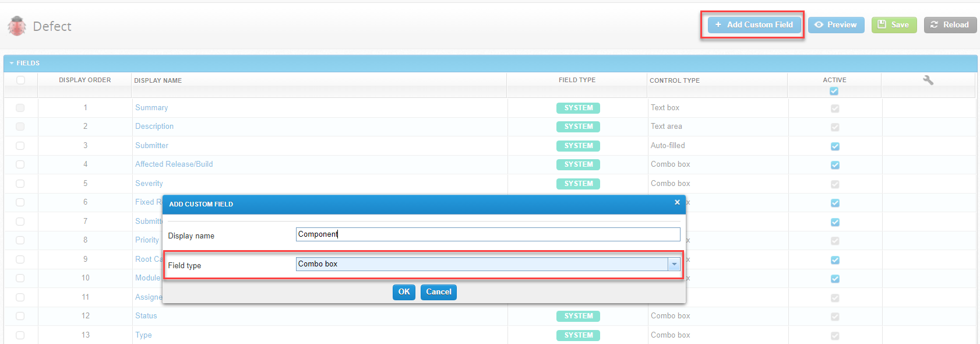Cancel the Add Custom Field dialog
Viewport: 980px width, 344px height.
pyautogui.click(x=438, y=292)
